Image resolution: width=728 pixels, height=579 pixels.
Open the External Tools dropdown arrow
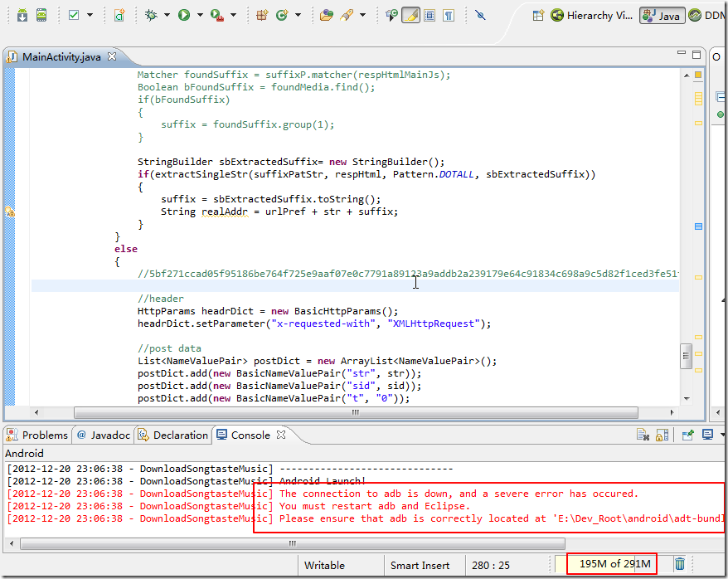pos(233,15)
